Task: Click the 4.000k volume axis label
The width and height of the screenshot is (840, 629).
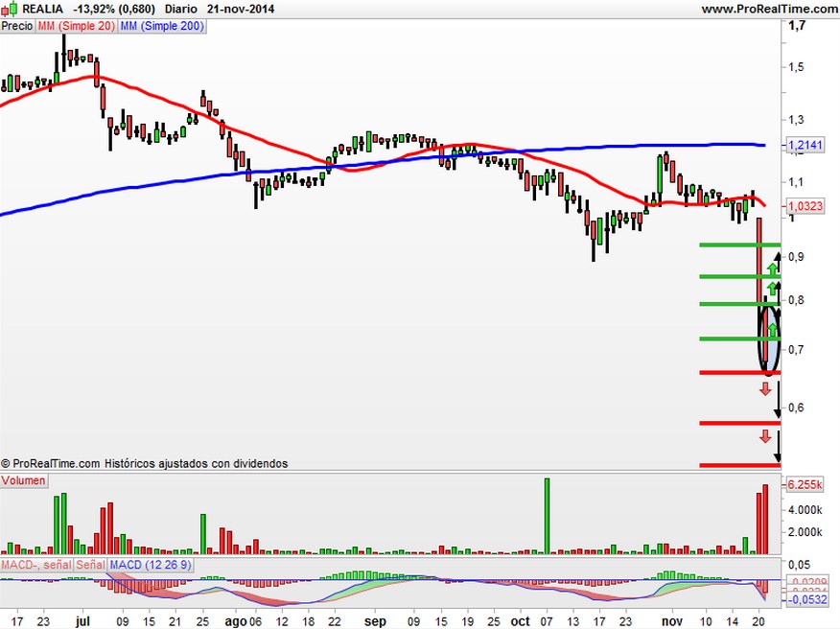Action: click(805, 510)
